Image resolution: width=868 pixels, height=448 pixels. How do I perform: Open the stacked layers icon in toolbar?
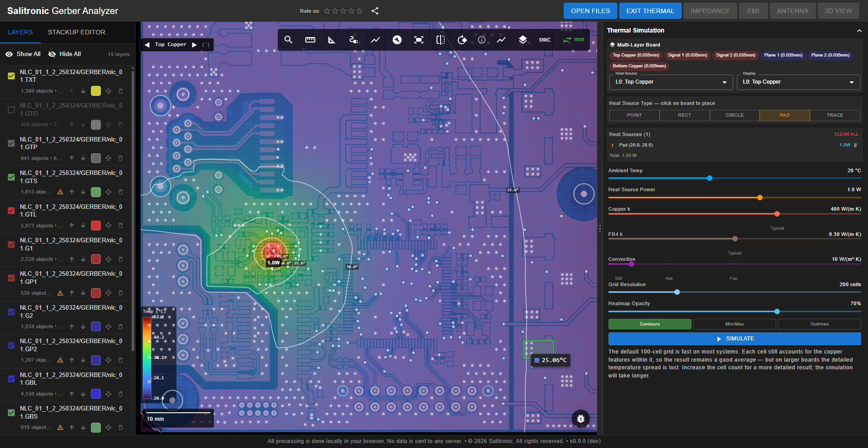[x=523, y=40]
